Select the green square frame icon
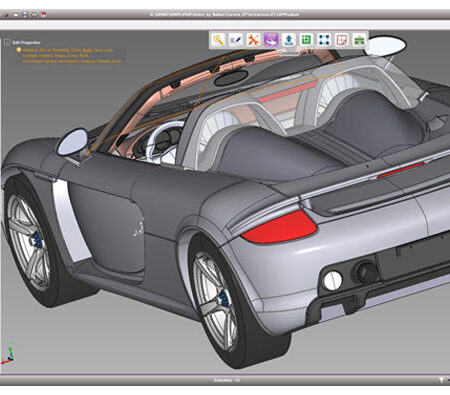 306,40
